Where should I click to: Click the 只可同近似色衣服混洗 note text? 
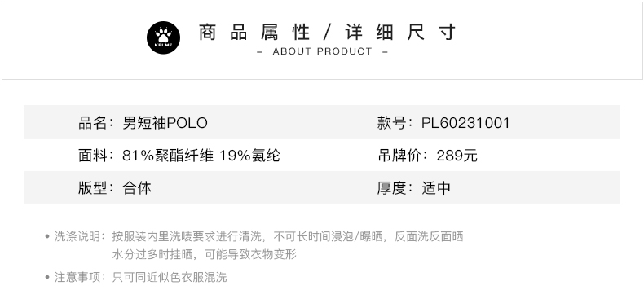(x=170, y=277)
